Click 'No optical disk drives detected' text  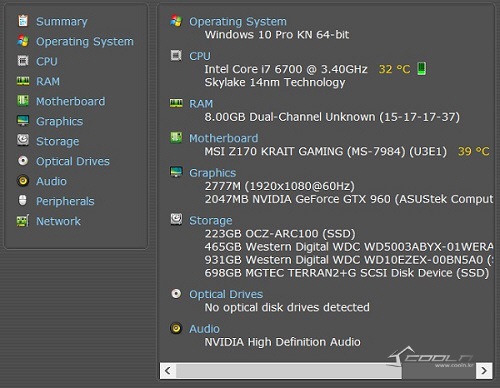point(287,307)
